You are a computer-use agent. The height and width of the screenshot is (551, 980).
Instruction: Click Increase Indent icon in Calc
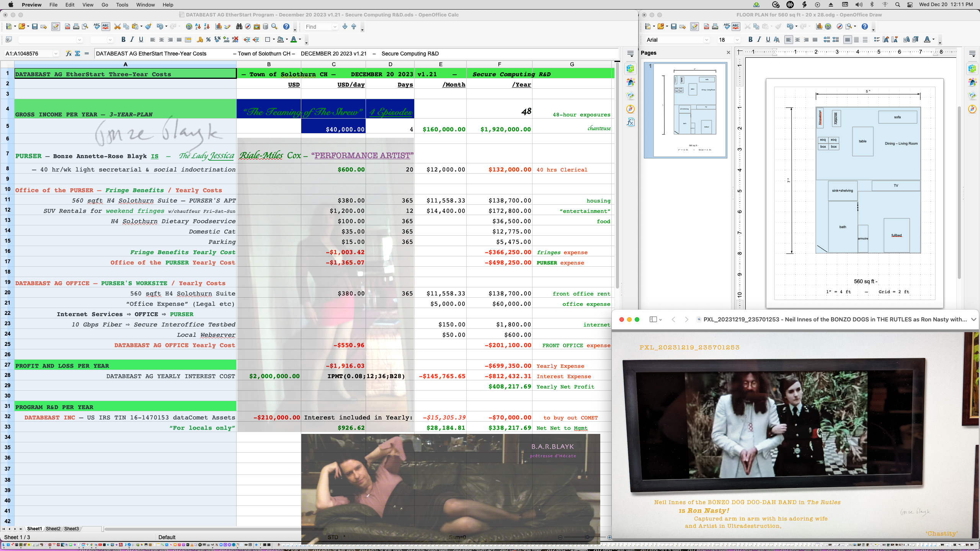tap(256, 39)
